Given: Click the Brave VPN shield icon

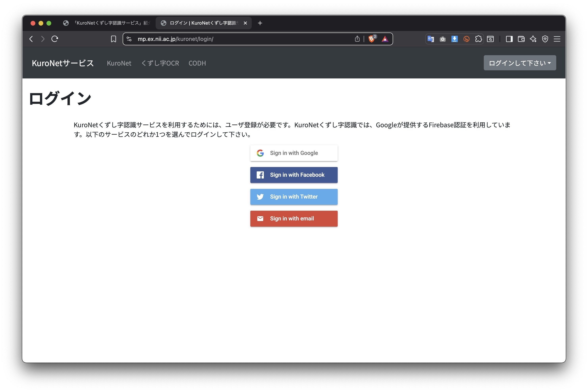Looking at the screenshot, I should tap(545, 39).
